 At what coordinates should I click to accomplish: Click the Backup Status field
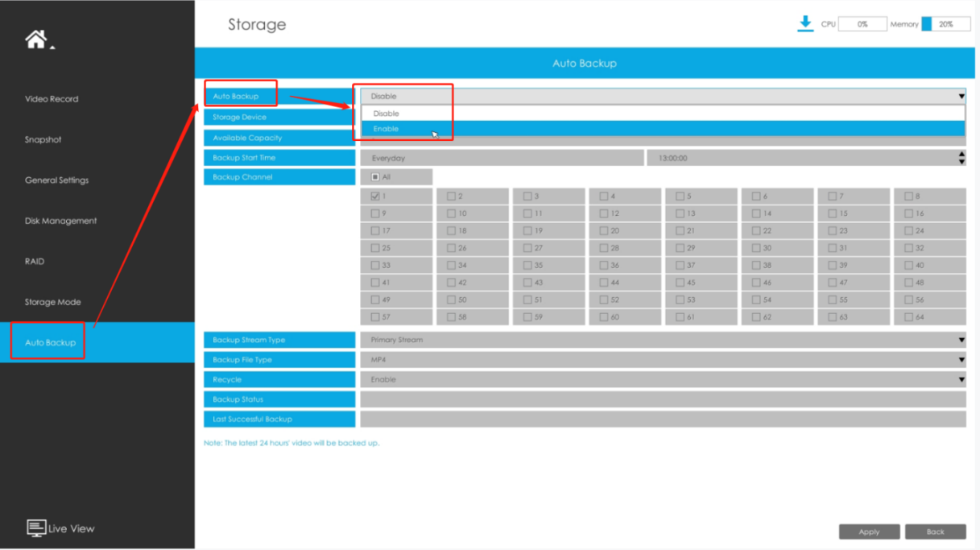pyautogui.click(x=663, y=399)
